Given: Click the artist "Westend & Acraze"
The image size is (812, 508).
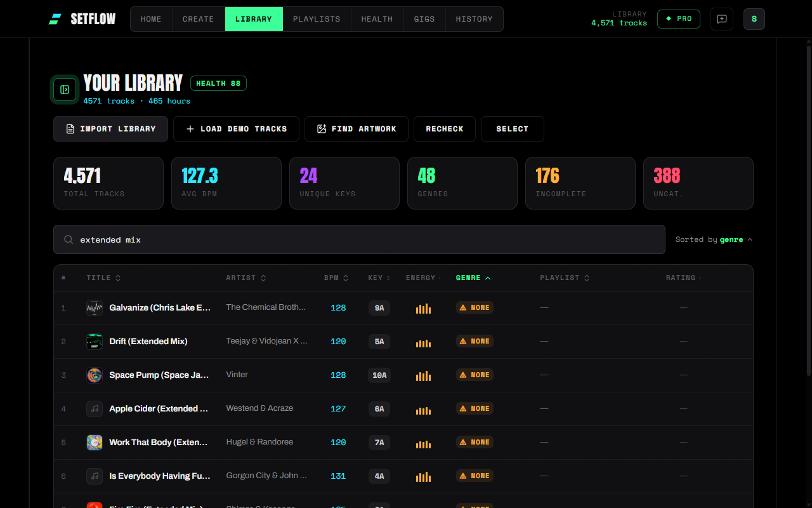Looking at the screenshot, I should (259, 408).
